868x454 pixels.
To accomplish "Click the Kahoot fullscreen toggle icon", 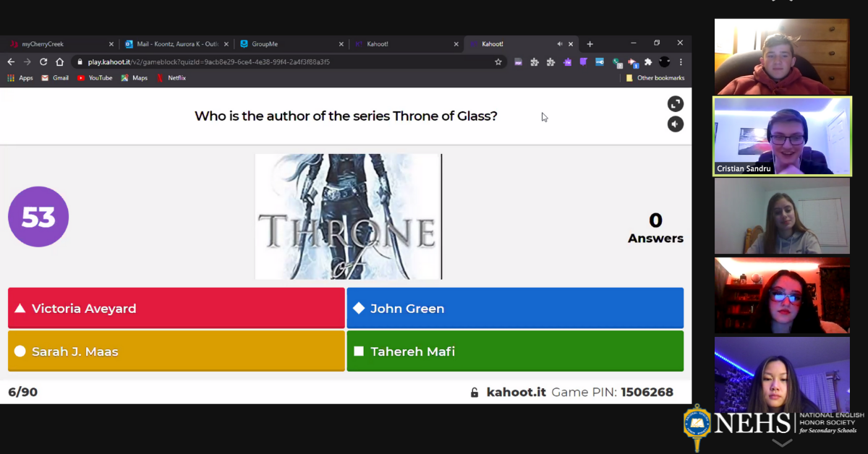I will click(x=675, y=104).
